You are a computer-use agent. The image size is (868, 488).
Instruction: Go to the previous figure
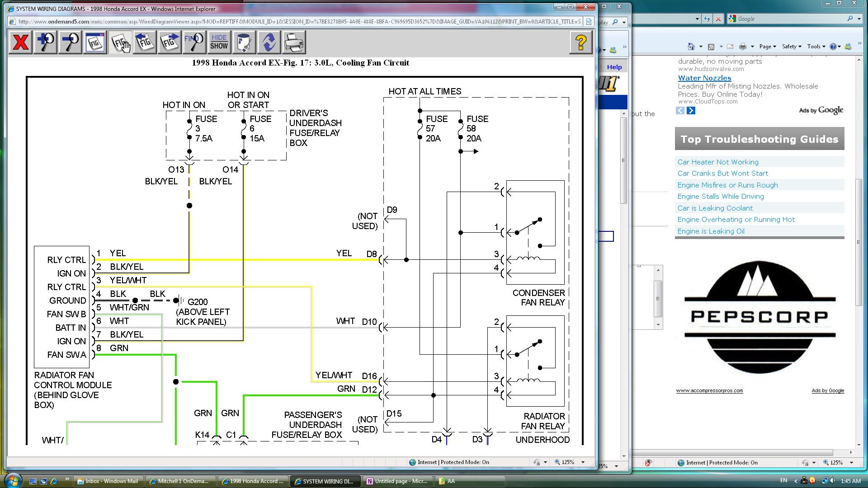pos(145,42)
